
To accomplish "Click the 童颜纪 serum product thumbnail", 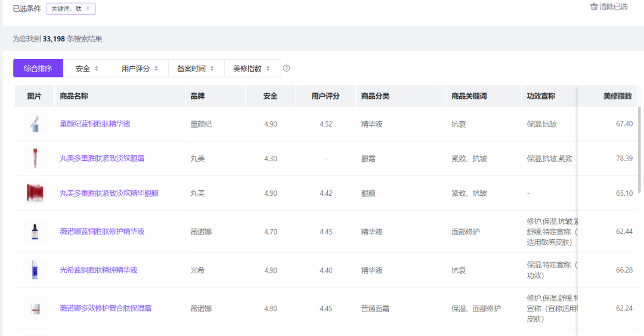I will (35, 124).
